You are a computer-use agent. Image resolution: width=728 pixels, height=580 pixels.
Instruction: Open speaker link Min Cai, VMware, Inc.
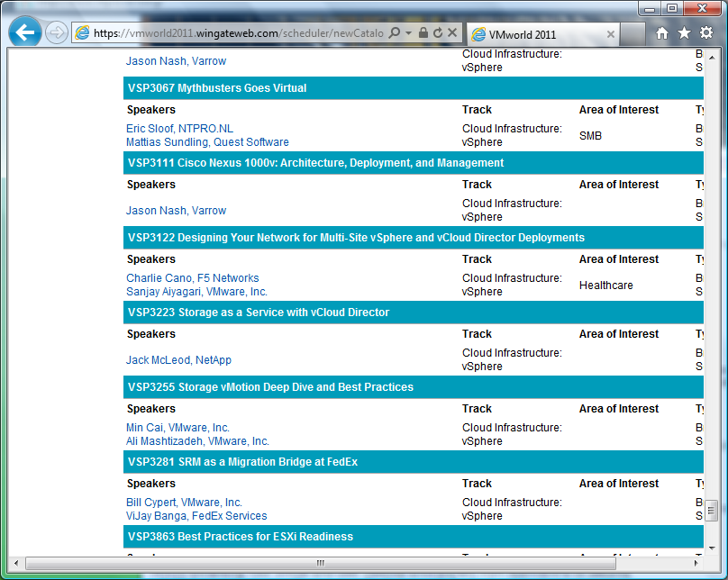tap(177, 427)
